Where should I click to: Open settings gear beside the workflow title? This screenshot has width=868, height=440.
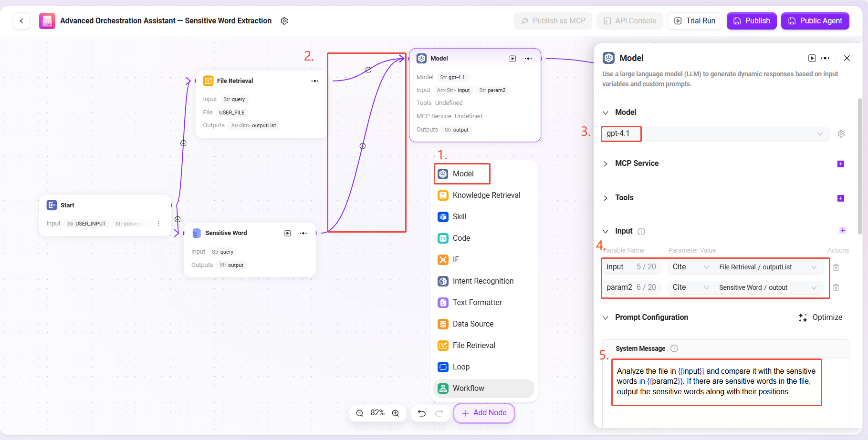[x=284, y=21]
